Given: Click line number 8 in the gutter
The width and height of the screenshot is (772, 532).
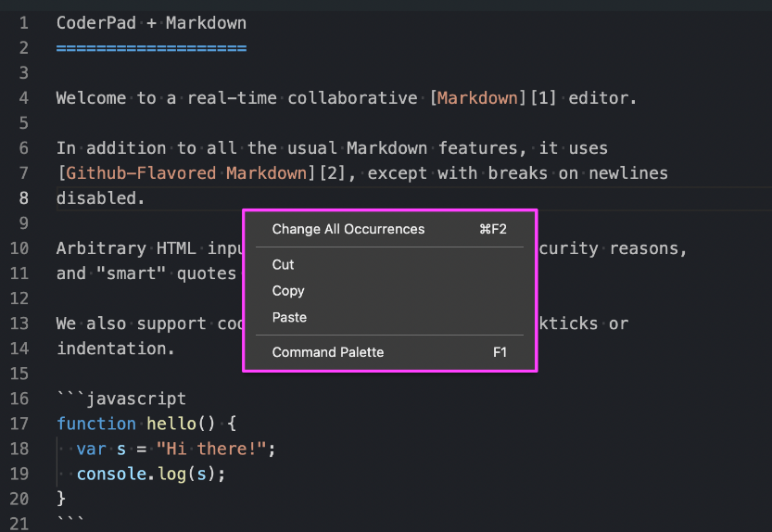Looking at the screenshot, I should (23, 198).
